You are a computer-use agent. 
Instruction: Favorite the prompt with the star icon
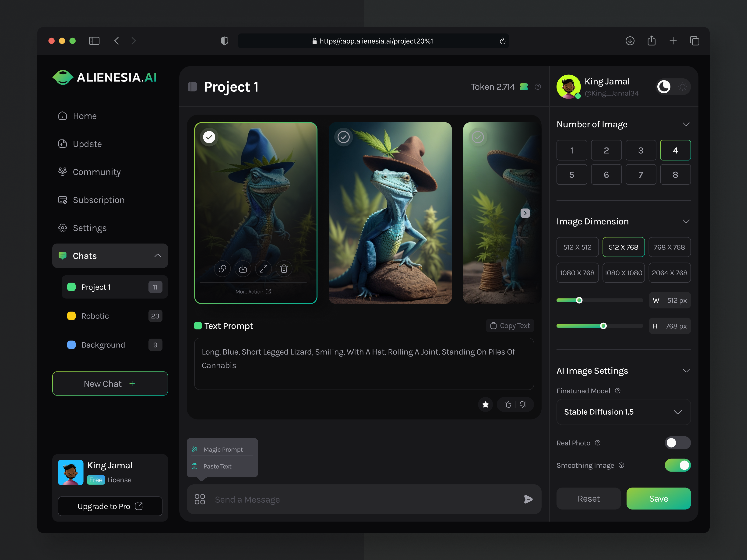[485, 404]
